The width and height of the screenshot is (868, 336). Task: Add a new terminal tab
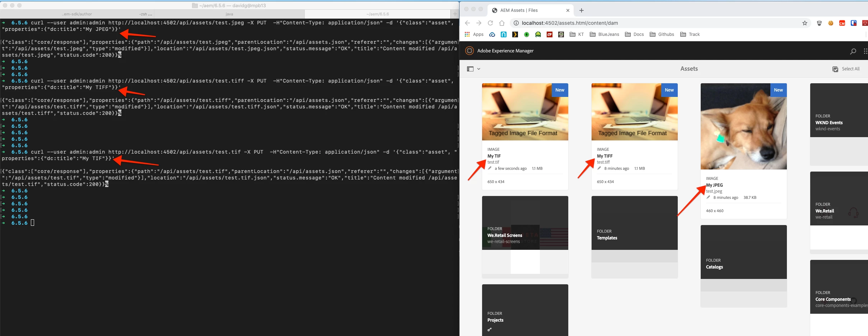455,14
